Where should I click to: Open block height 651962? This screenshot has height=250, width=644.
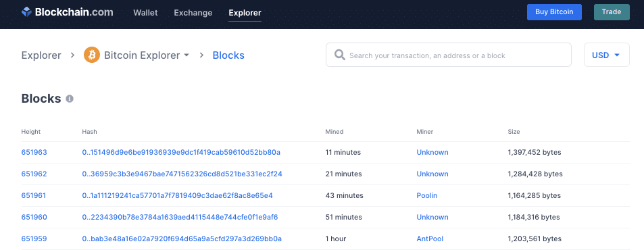point(34,174)
